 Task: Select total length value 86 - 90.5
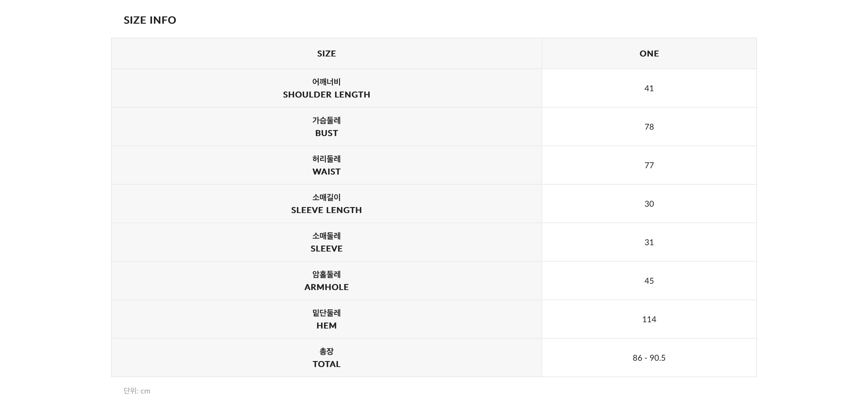649,358
